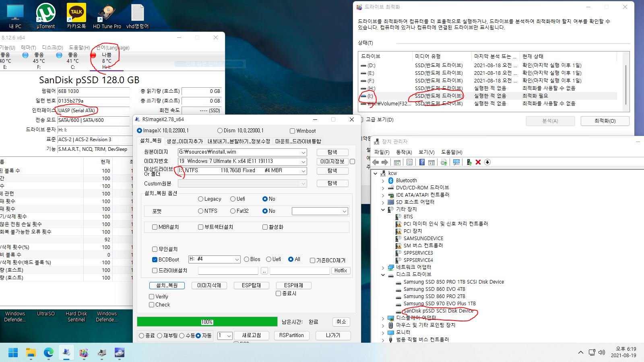Click the 새로고침 refresh button
The image size is (644, 362).
tap(252, 335)
